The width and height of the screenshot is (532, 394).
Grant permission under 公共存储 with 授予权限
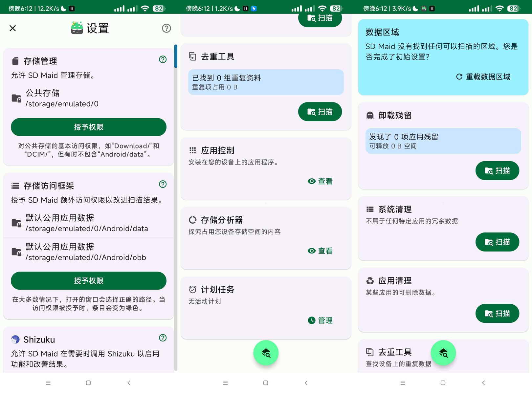click(89, 127)
